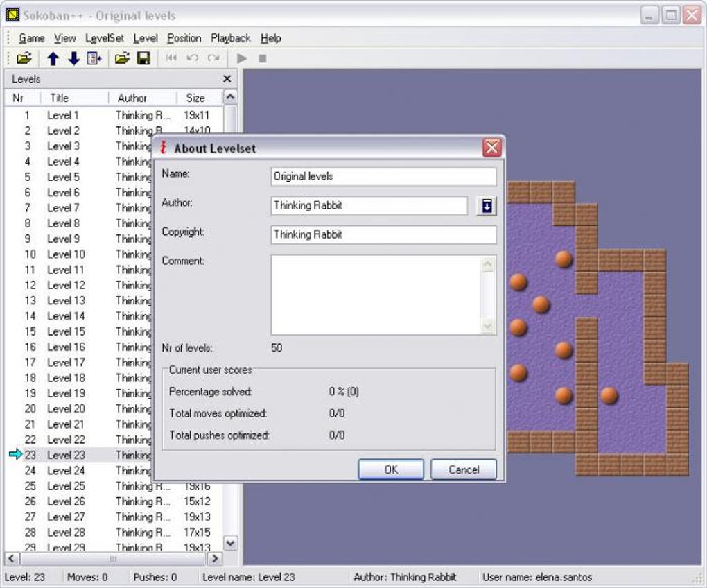Screen dimensions: 707x588
Task: Close the Levels panel with its X
Action: 227,79
